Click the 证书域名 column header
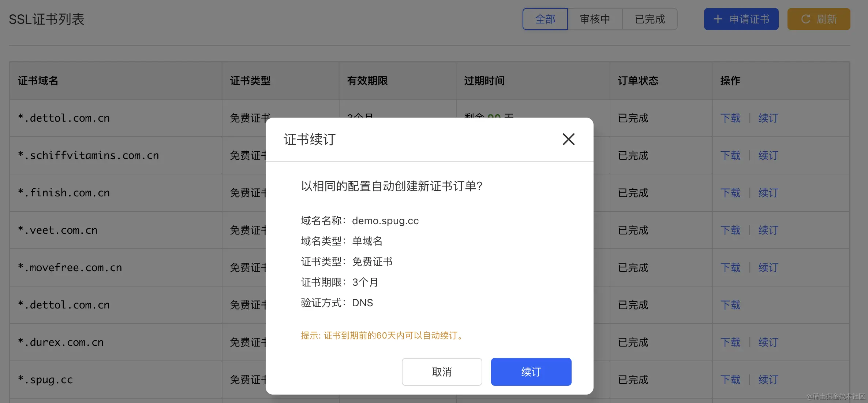 coord(38,81)
